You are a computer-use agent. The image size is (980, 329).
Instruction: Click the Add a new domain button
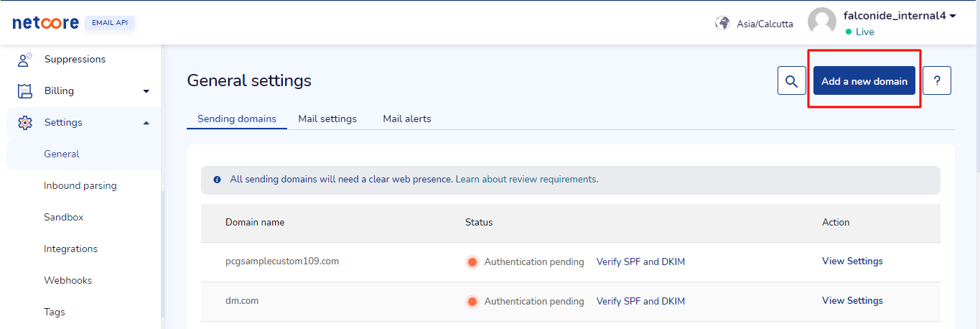(x=864, y=81)
